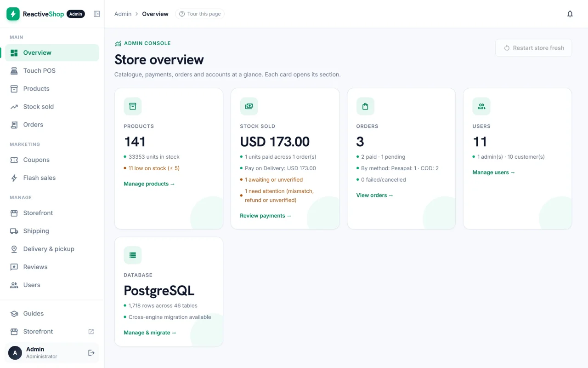588x368 pixels.
Task: Follow the Manage & migrate link
Action: pyautogui.click(x=150, y=333)
